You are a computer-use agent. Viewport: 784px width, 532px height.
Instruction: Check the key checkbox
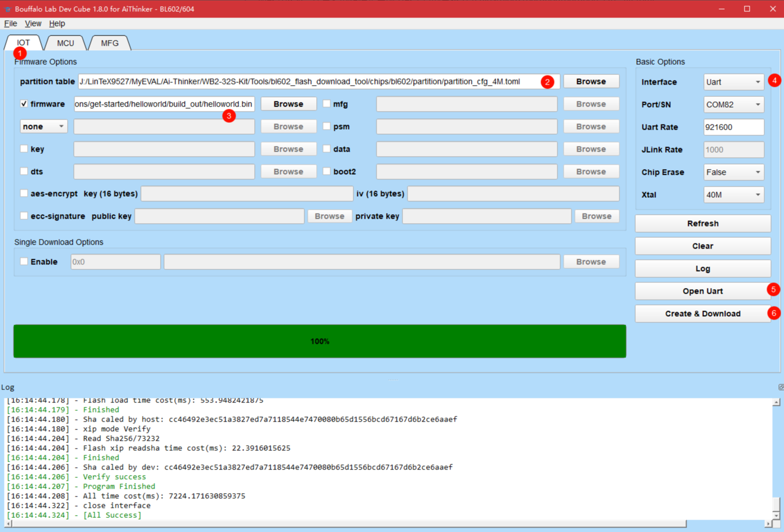coord(24,149)
